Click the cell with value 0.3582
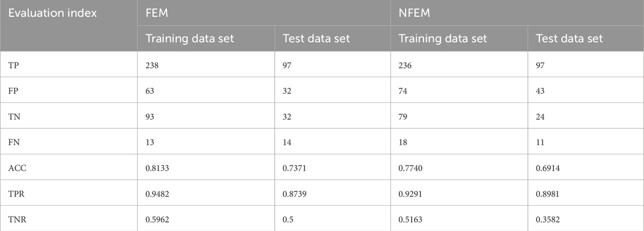Screen dimensions: 644x231 click(586, 218)
